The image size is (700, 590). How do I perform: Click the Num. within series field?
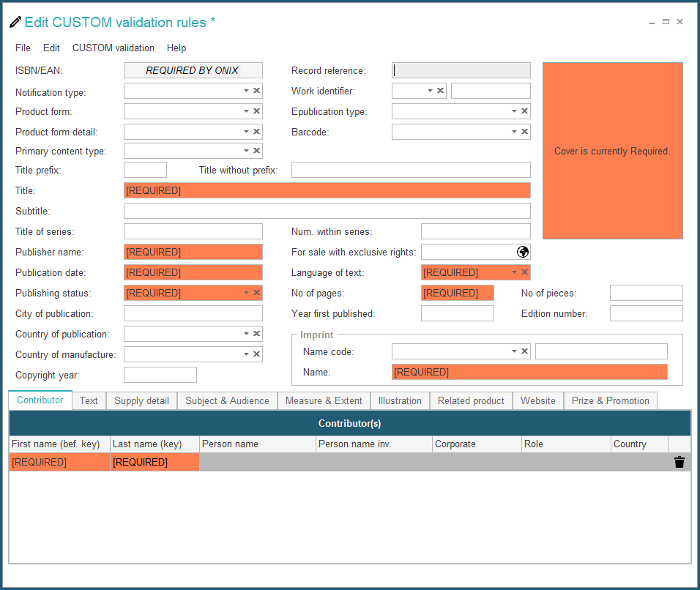(476, 231)
